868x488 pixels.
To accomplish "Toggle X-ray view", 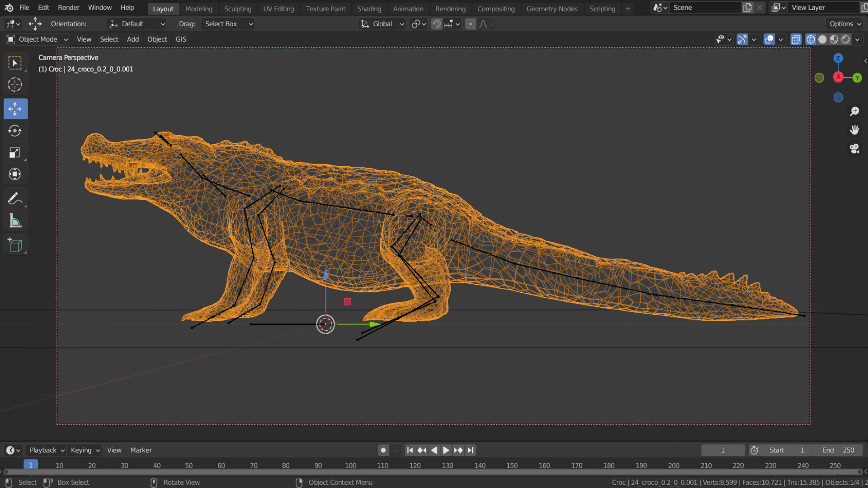I will click(796, 39).
